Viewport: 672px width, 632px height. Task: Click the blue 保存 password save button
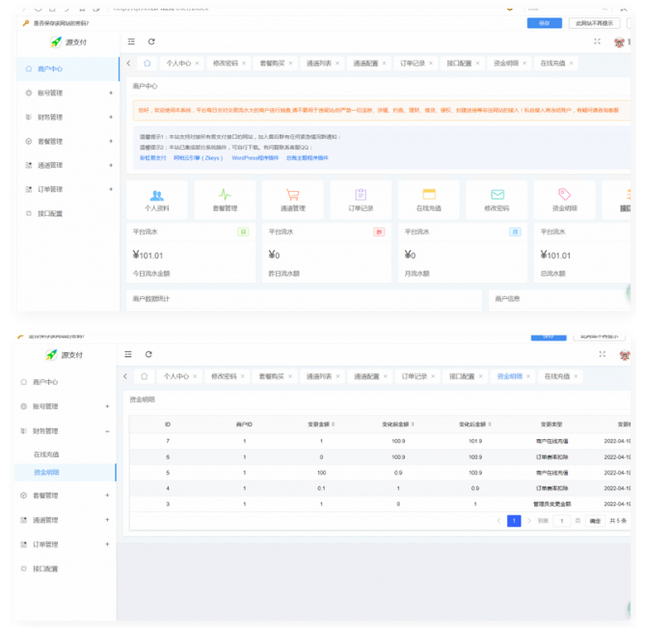click(544, 22)
